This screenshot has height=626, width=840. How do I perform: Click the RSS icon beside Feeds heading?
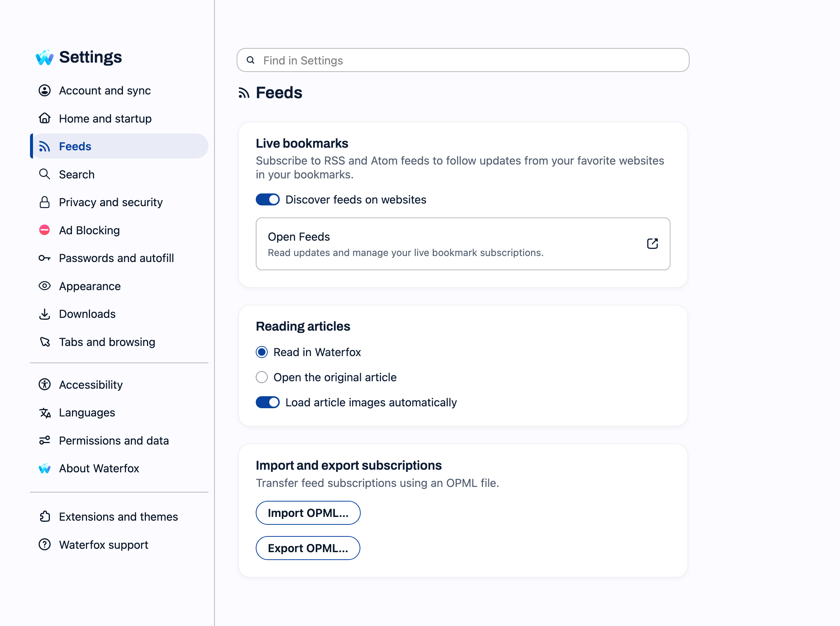(x=244, y=93)
